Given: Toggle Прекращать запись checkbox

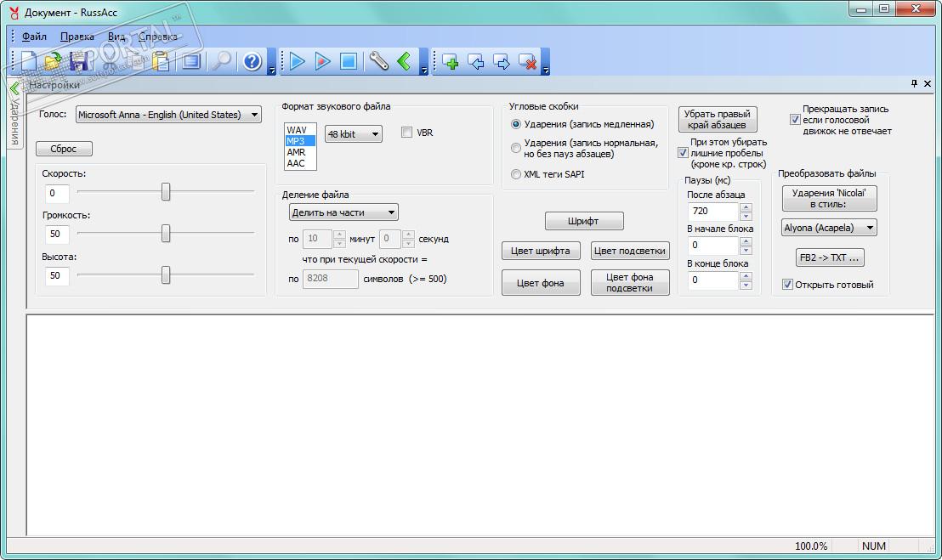Looking at the screenshot, I should [x=795, y=120].
